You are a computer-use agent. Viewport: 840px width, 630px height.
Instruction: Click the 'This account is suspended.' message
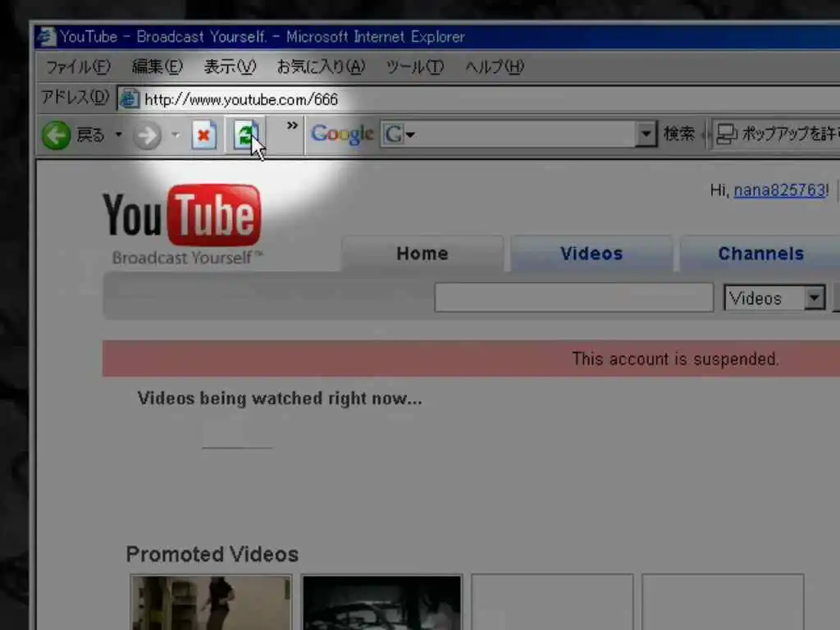point(675,358)
